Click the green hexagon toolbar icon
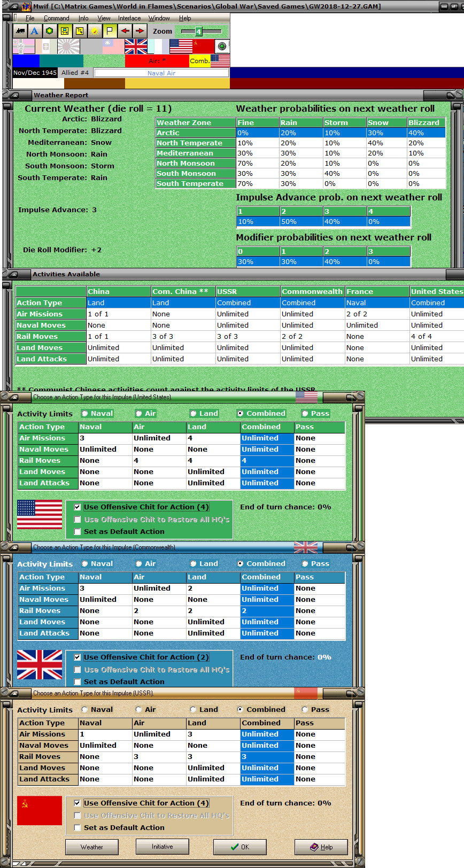Image resolution: width=464 pixels, height=868 pixels. [x=49, y=31]
